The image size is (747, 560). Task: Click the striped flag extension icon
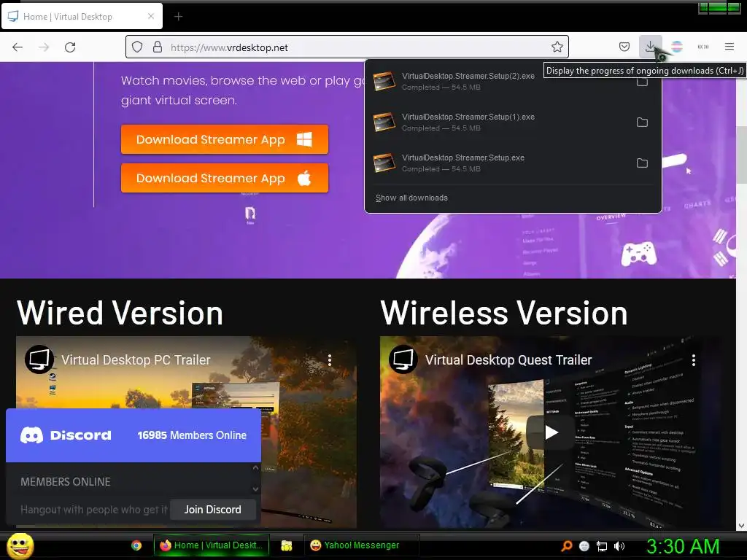coord(677,47)
